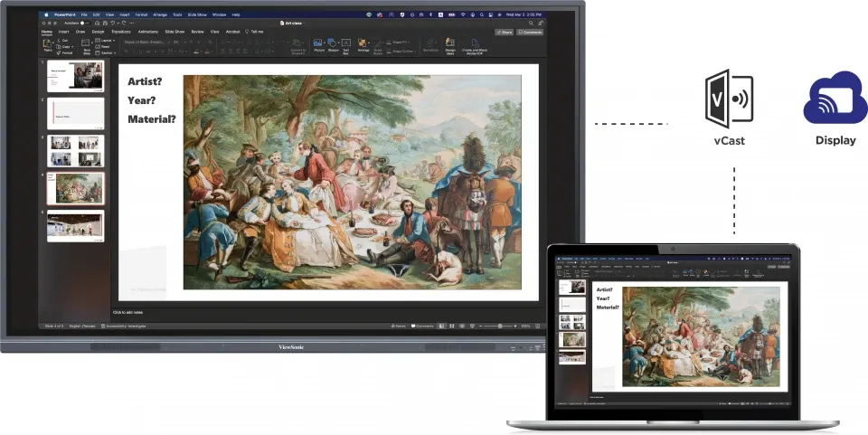The height and width of the screenshot is (435, 868).
Task: Expand the Layout dropdown
Action: (x=107, y=41)
